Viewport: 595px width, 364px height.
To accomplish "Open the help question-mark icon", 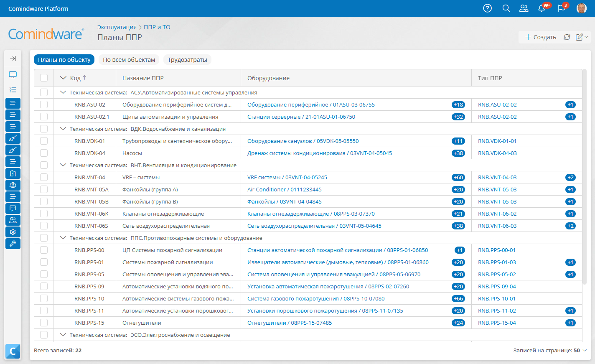I will [x=487, y=8].
